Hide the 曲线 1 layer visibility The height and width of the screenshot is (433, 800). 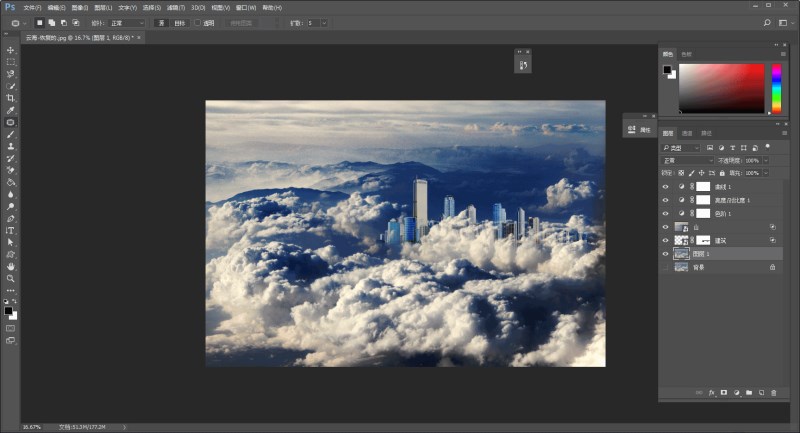tap(666, 187)
